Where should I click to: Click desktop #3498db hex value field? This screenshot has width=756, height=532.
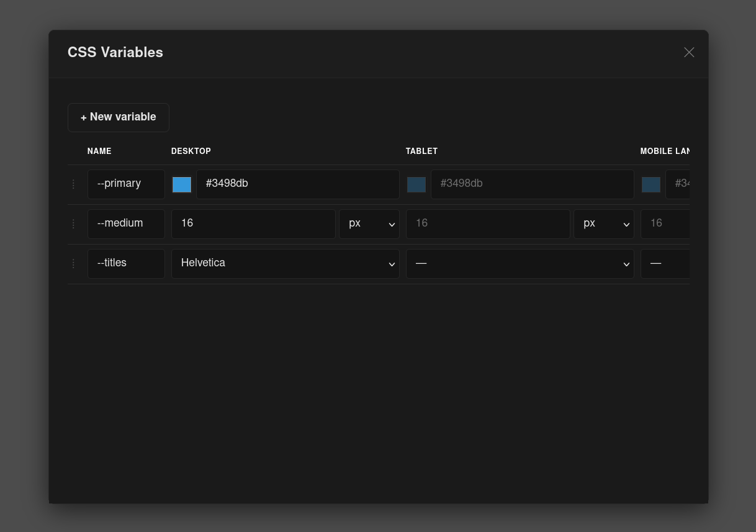coord(297,184)
